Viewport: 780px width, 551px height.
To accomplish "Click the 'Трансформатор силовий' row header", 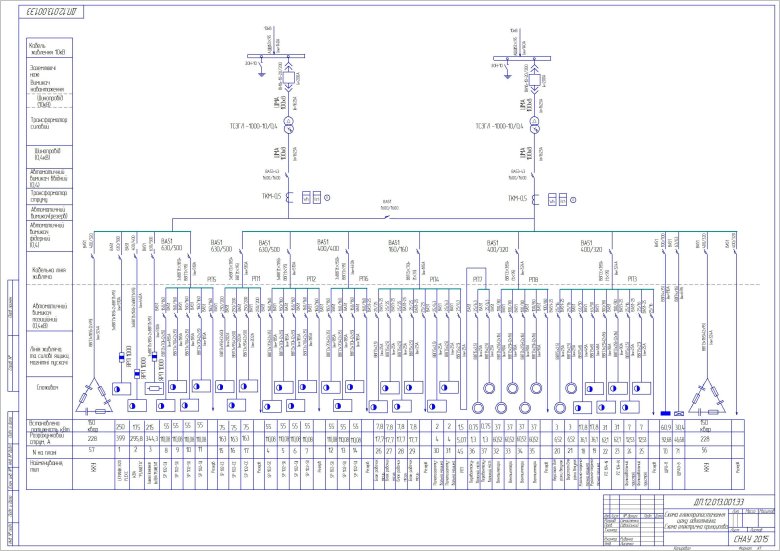I will pos(36,124).
